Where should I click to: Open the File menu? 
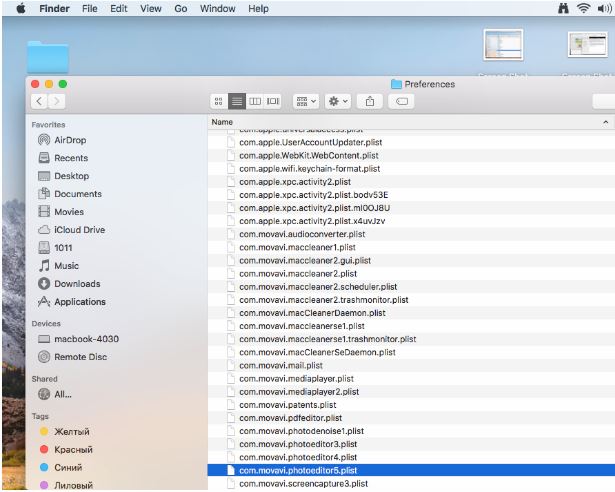pyautogui.click(x=89, y=9)
